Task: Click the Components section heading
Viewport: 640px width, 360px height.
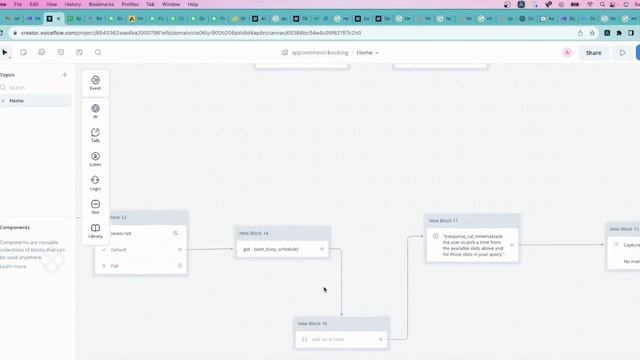Action: [x=15, y=227]
